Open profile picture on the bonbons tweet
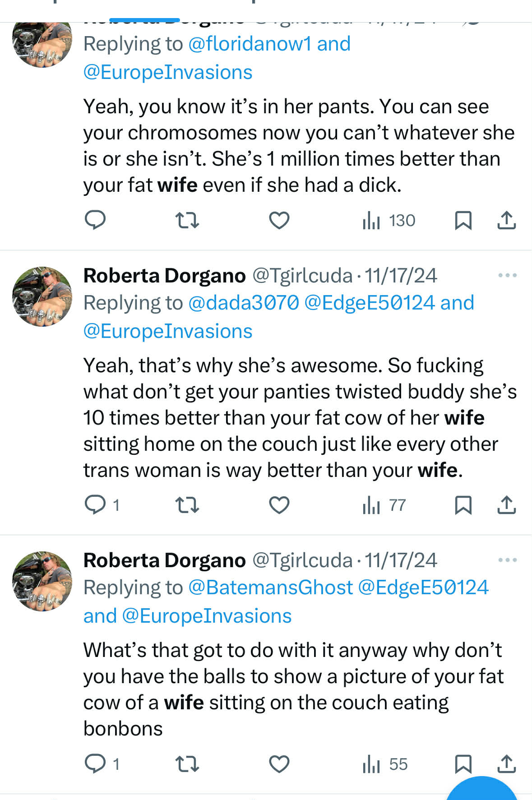Screen dimensions: 532x800 pos(42,581)
